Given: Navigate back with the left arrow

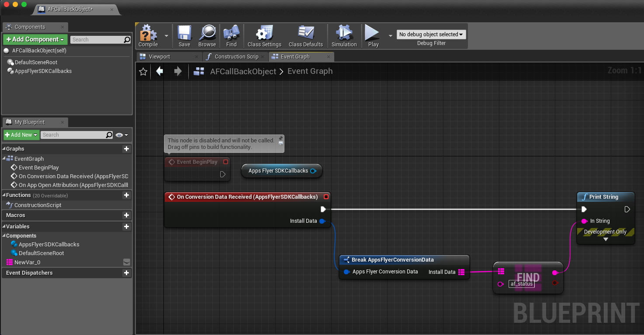Looking at the screenshot, I should pos(160,71).
